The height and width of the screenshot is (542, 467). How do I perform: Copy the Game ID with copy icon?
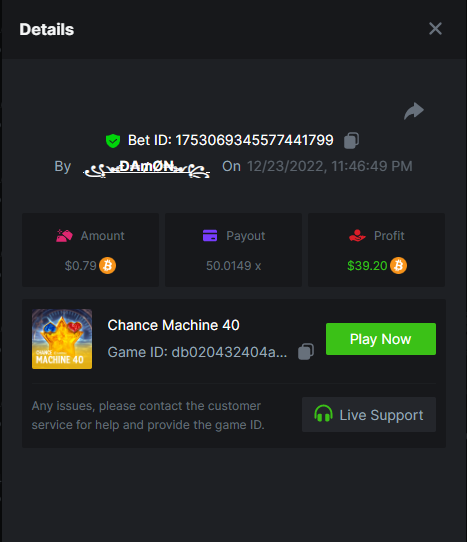point(306,352)
